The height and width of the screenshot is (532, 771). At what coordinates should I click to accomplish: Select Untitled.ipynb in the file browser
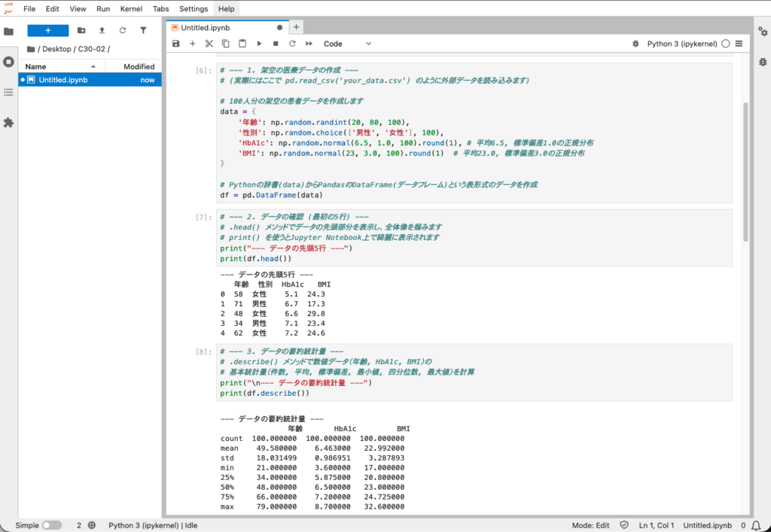[x=63, y=80]
